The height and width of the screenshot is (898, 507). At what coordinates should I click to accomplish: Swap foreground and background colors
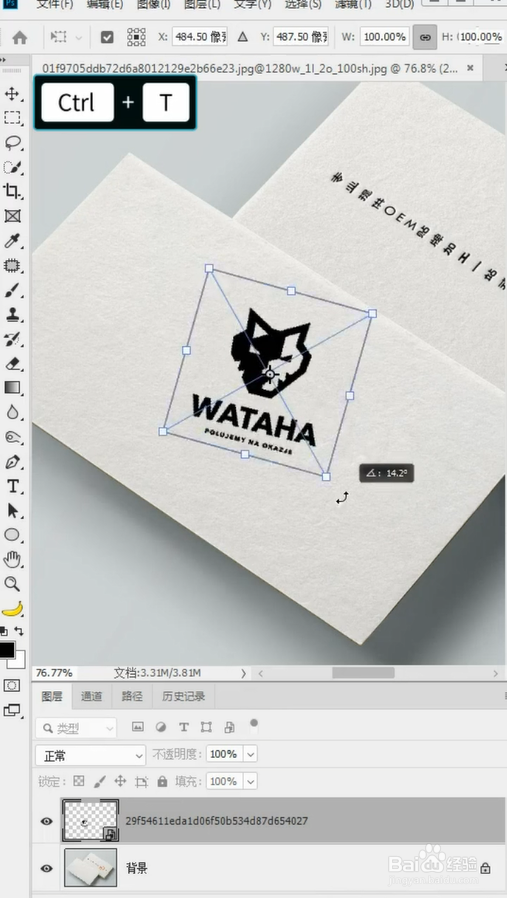pos(19,631)
